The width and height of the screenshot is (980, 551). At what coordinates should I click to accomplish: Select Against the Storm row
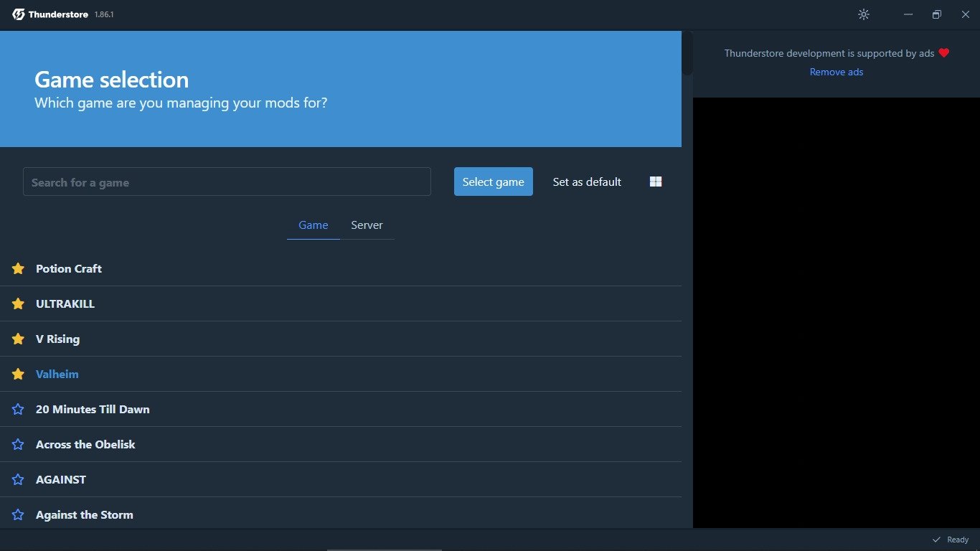coord(341,513)
